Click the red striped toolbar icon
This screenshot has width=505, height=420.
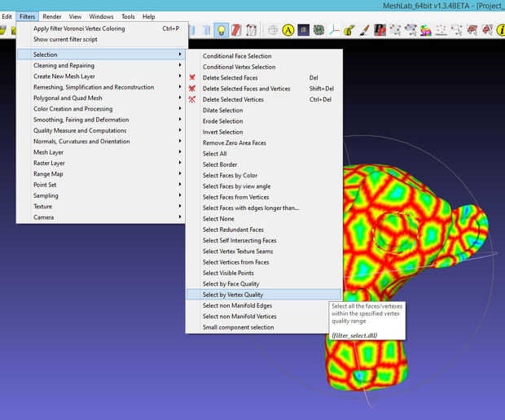point(236,30)
